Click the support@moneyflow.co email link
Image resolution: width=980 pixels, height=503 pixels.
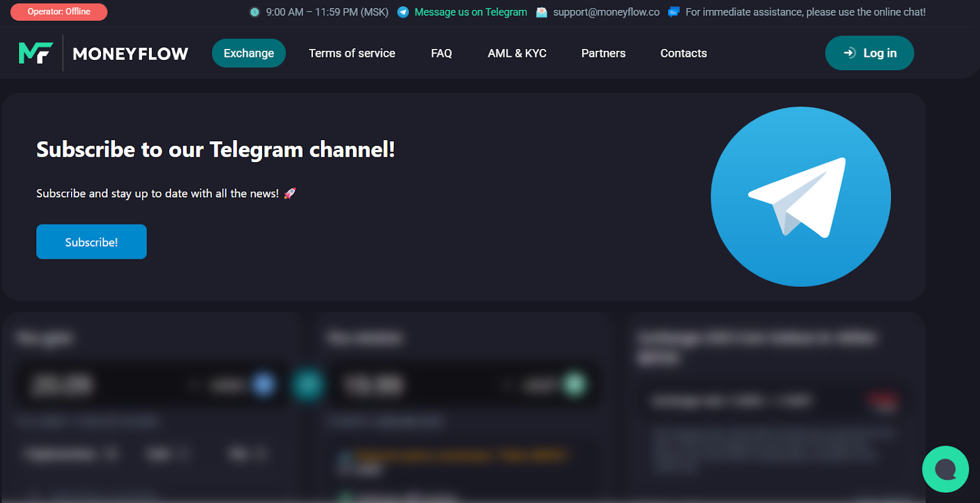[606, 12]
